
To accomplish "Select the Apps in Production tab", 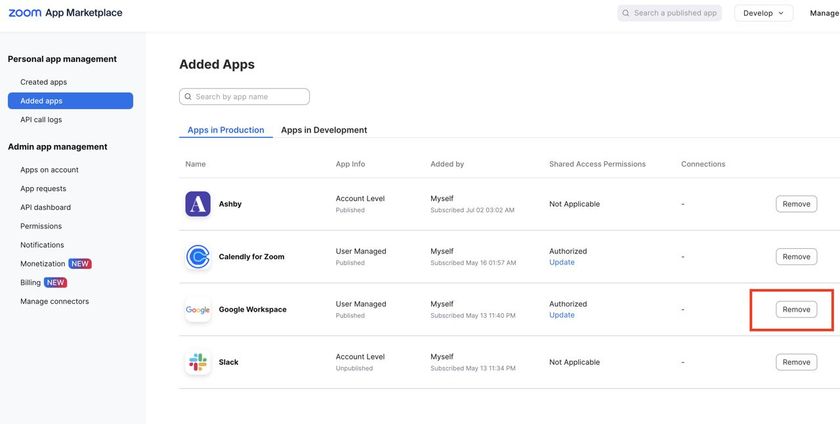I will [226, 130].
